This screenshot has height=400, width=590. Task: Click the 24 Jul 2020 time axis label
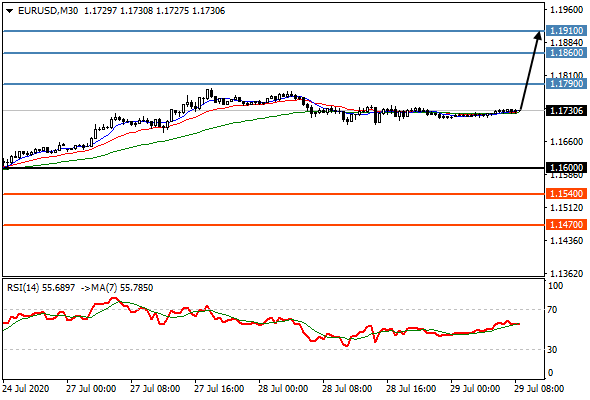26,389
